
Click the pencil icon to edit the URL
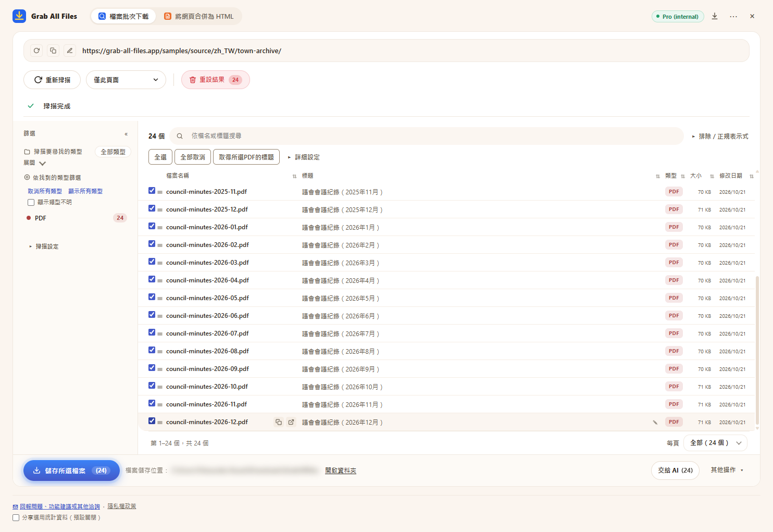(x=70, y=51)
